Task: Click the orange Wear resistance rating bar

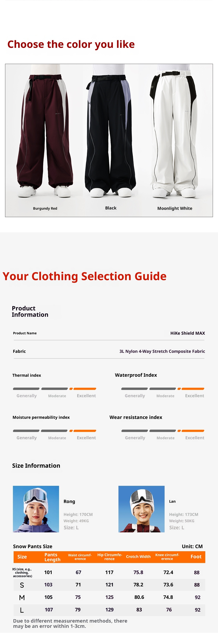Action: [193, 431]
